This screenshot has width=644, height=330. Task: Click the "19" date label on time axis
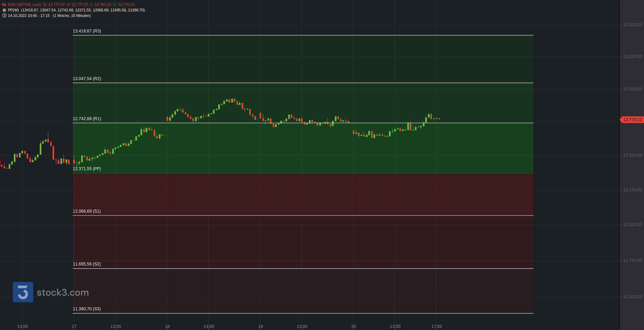coord(261,327)
